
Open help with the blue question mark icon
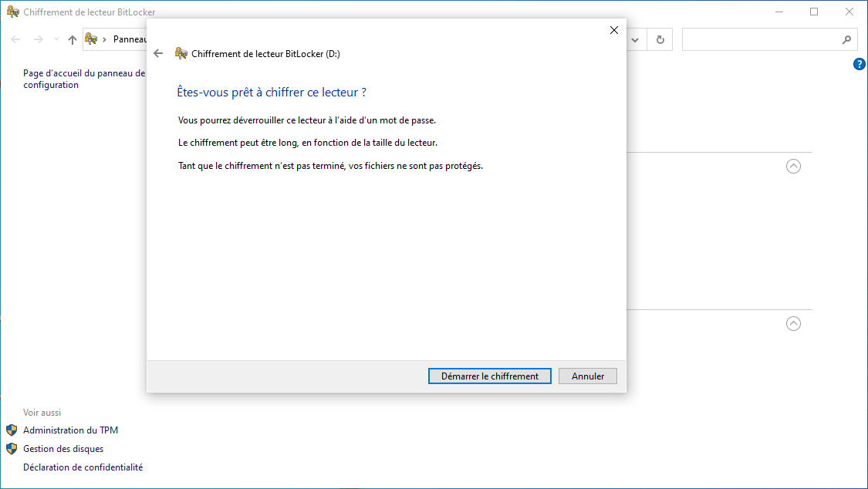[x=859, y=64]
